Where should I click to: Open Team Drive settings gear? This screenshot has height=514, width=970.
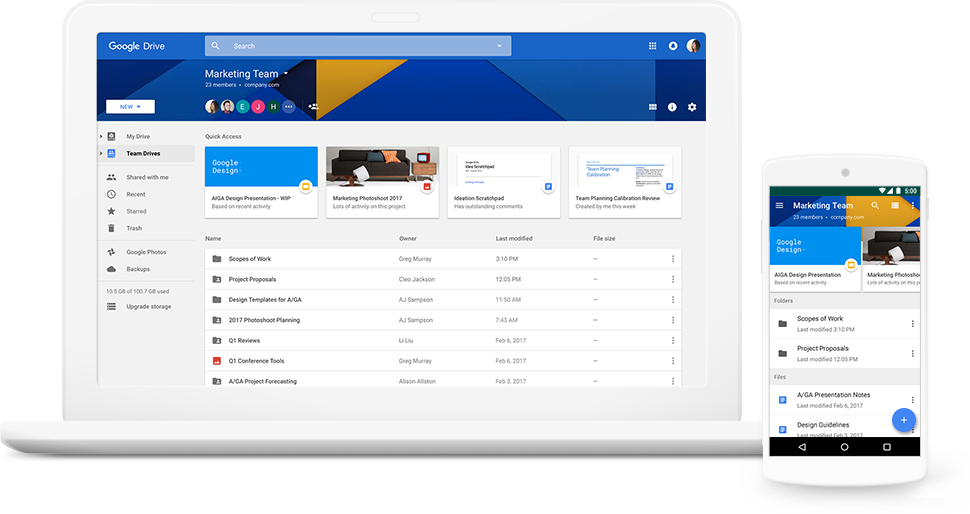point(692,107)
